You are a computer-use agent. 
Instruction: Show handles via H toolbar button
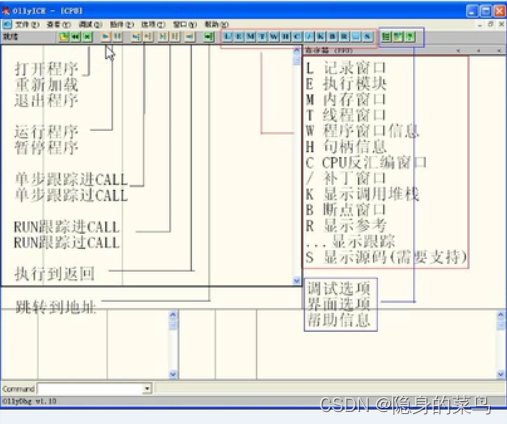coord(286,37)
